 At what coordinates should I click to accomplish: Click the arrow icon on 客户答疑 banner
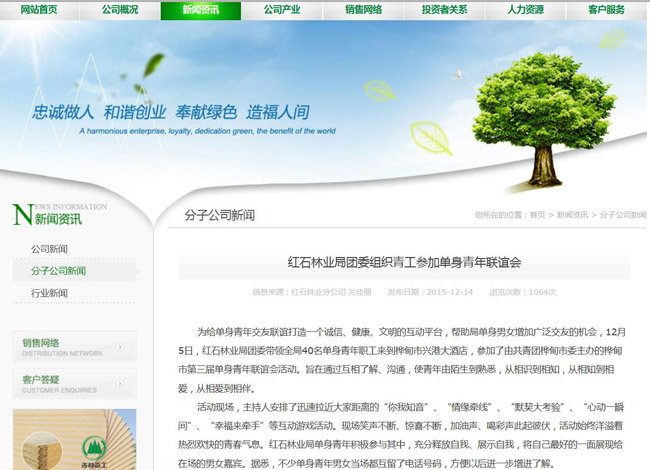point(120,384)
